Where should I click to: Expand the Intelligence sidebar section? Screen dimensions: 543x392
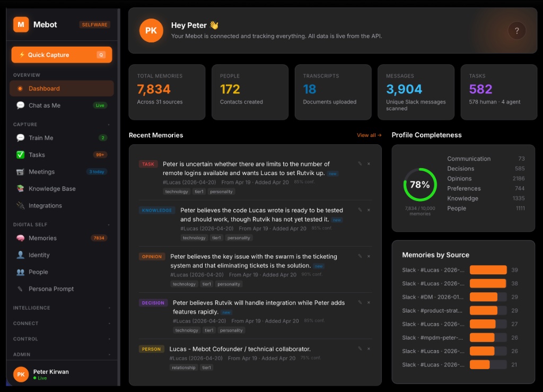[x=109, y=308]
